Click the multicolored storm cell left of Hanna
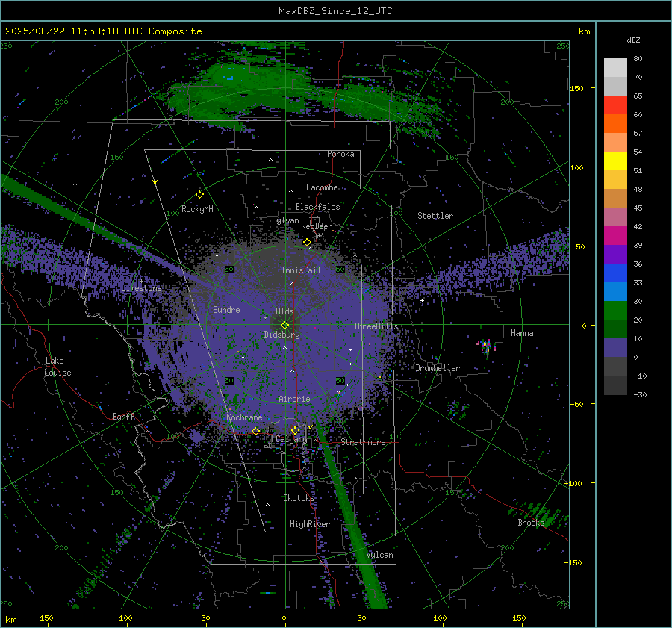The height and width of the screenshot is (628, 672). point(486,346)
